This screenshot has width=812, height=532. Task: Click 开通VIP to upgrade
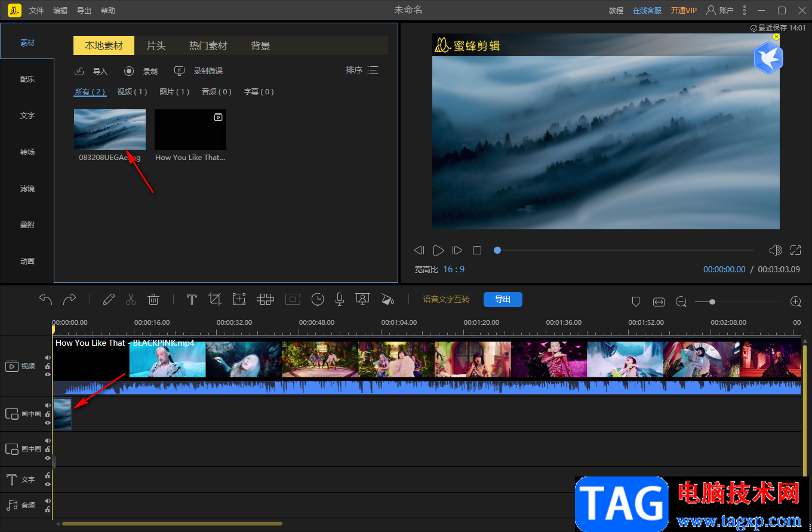pos(684,11)
